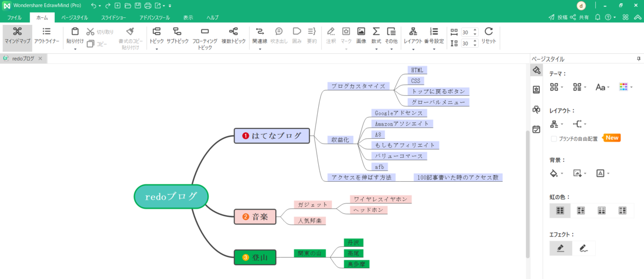Switch to the ページスタイル ribbon tab

75,17
